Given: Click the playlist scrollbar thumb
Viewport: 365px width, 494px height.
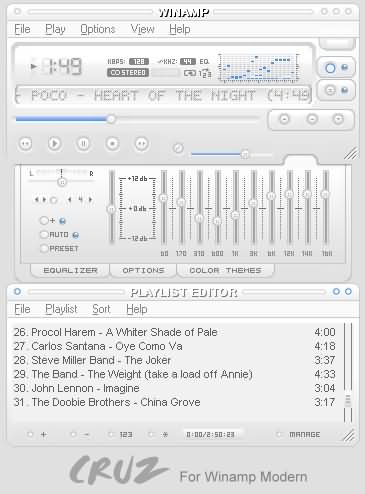Looking at the screenshot, I should [348, 400].
